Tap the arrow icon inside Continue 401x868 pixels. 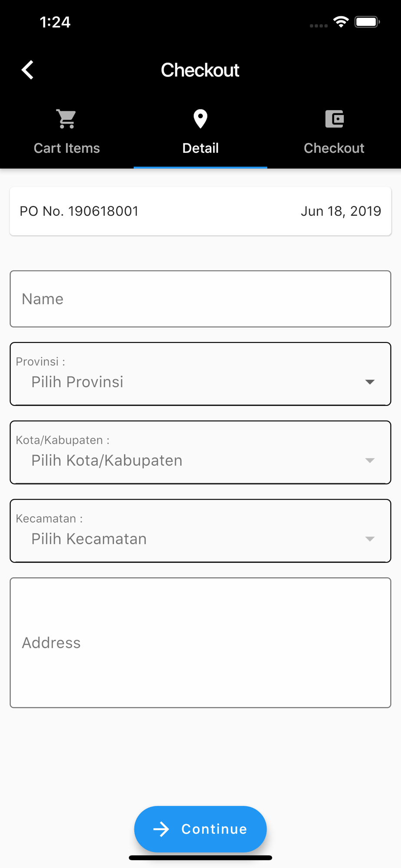click(161, 829)
